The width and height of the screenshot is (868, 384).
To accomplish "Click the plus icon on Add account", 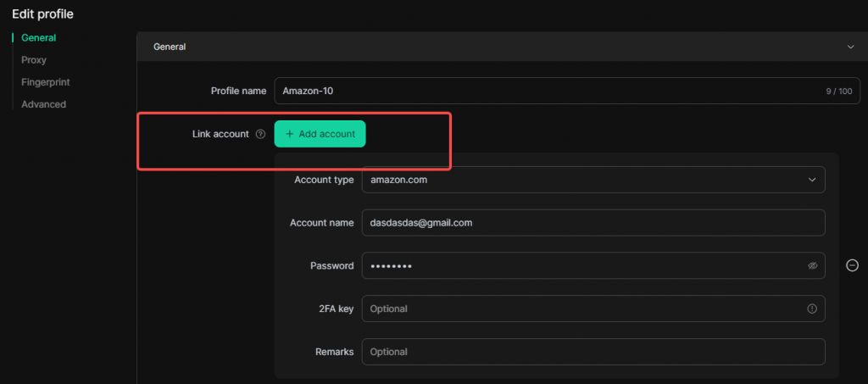I will pos(290,134).
